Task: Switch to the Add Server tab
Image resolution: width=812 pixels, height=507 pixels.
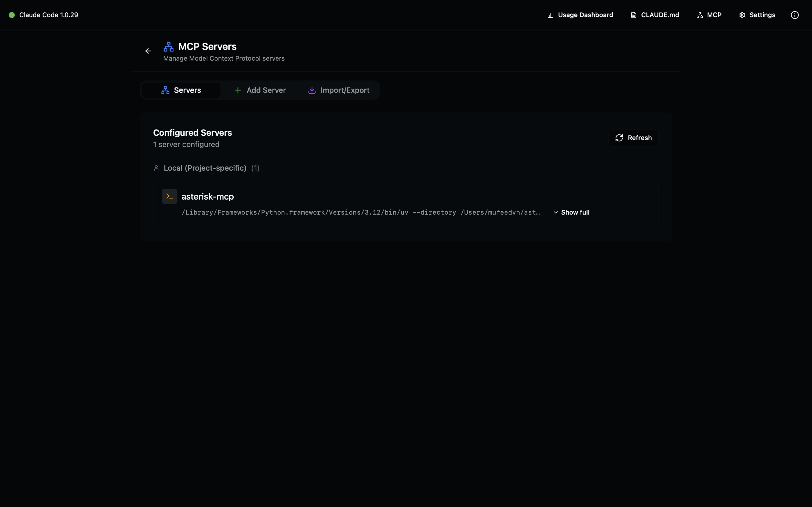Action: tap(260, 90)
